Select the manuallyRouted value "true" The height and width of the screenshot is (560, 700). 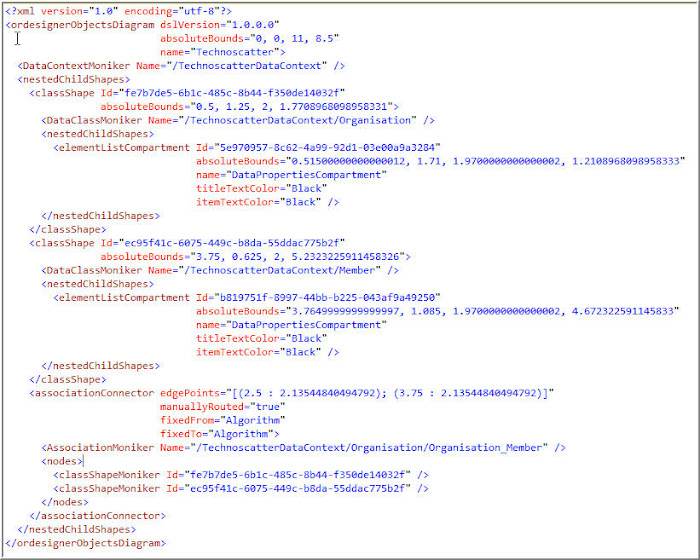point(267,407)
